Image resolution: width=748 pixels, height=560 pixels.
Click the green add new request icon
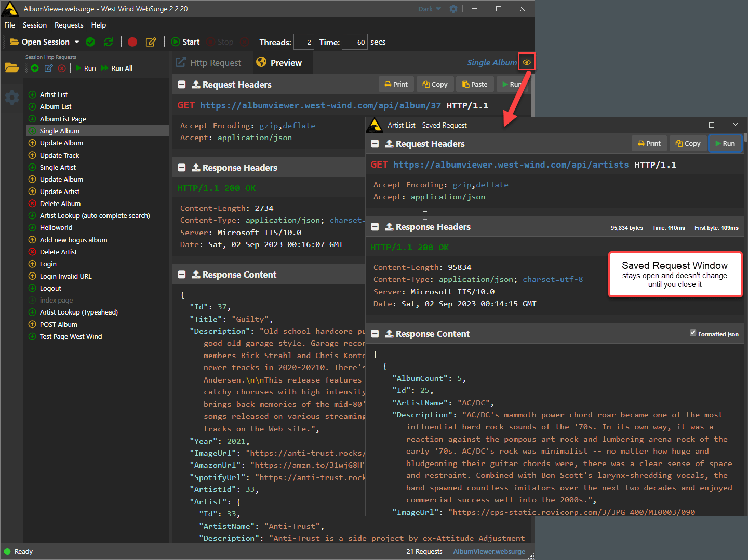(x=35, y=68)
